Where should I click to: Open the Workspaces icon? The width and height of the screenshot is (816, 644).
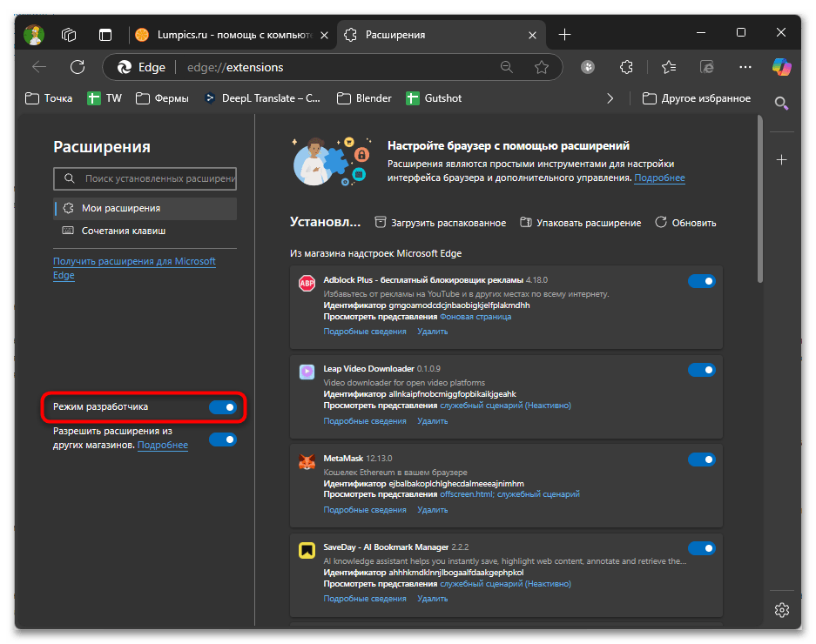click(x=69, y=35)
